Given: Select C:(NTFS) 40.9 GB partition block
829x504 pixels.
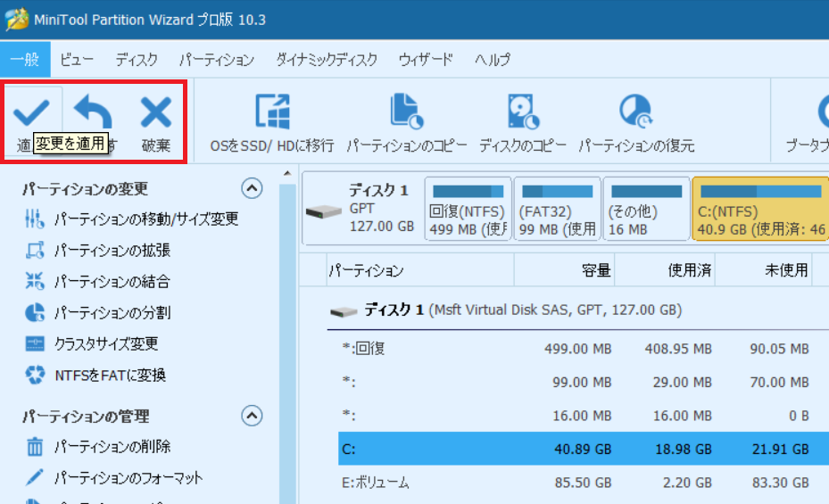Looking at the screenshot, I should coord(760,209).
